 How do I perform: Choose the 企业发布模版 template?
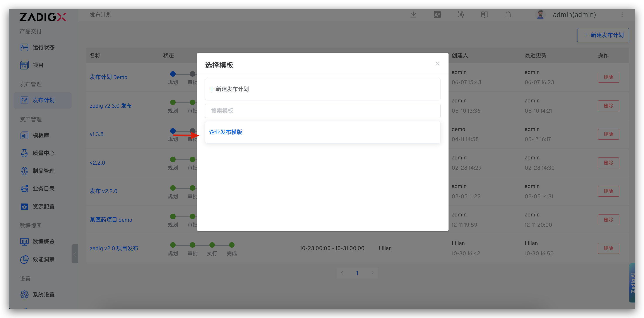[x=226, y=132]
